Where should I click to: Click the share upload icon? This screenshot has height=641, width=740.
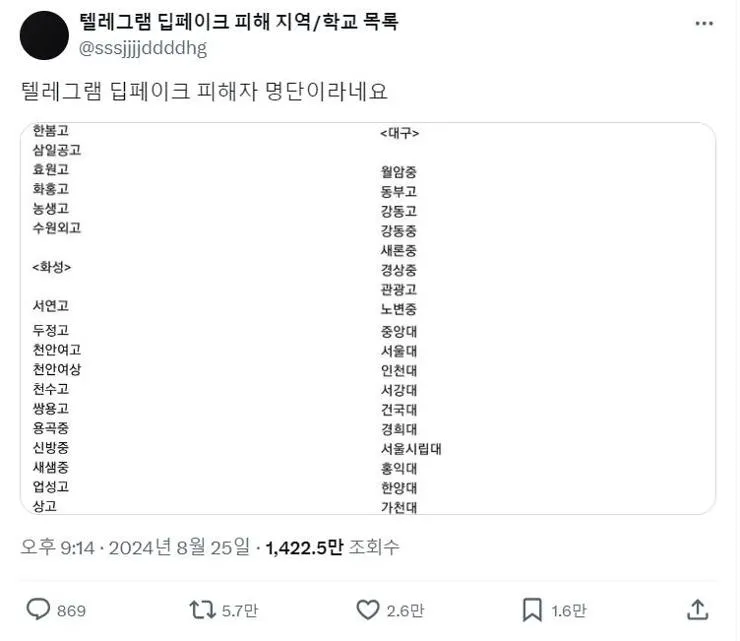tap(698, 609)
